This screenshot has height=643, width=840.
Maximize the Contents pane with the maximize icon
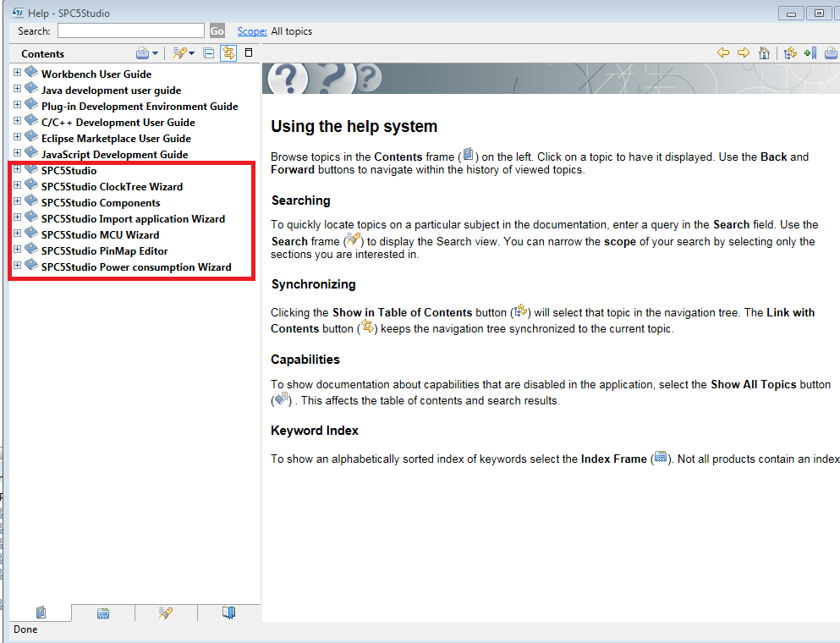click(x=249, y=52)
